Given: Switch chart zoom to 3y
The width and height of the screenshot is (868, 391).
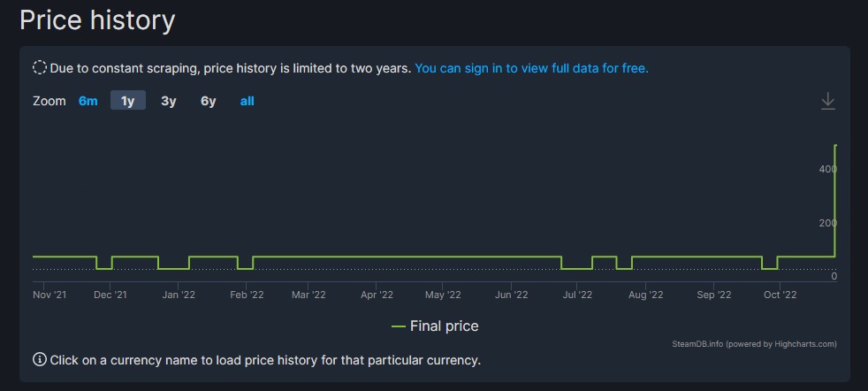Looking at the screenshot, I should pos(168,101).
